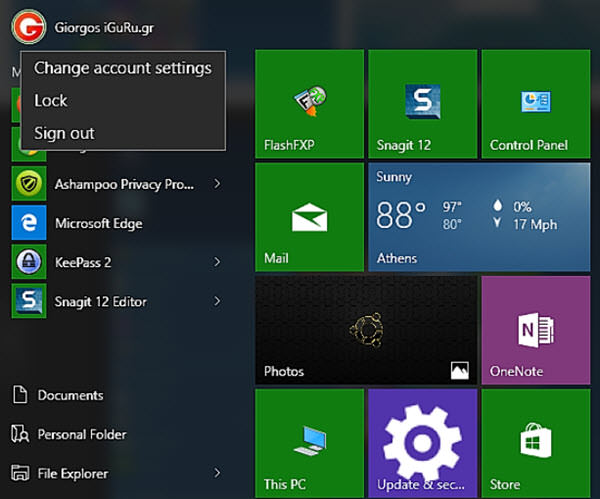Click the File Explorer label
The width and height of the screenshot is (600, 499).
coord(73,474)
